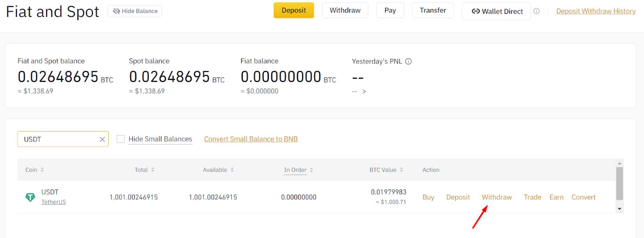Viewport: 644px width, 238px height.
Task: Sort by the Total column arrows
Action: coord(153,170)
